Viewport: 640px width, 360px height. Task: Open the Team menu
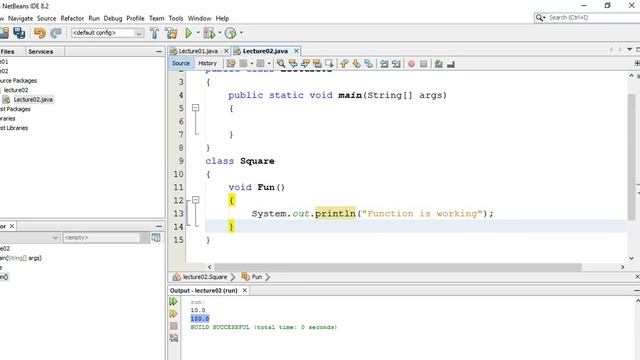tap(156, 18)
